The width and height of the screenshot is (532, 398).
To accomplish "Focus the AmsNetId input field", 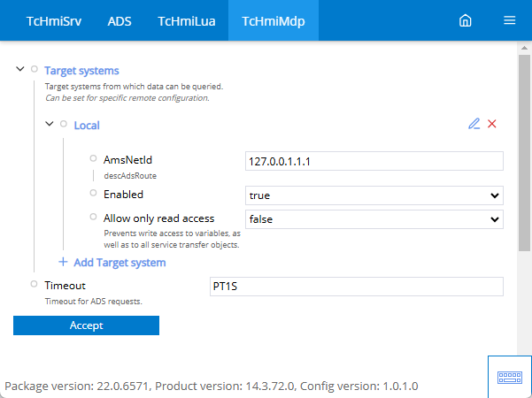I will point(374,161).
